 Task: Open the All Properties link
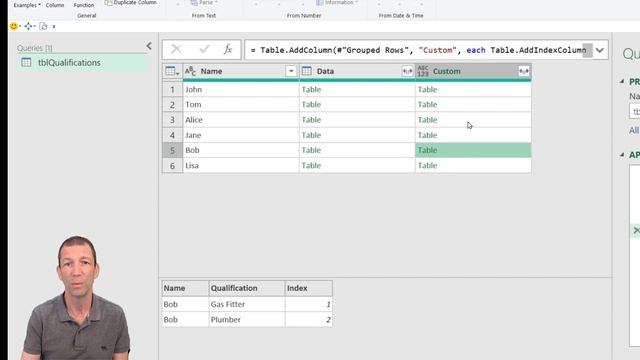coord(634,131)
